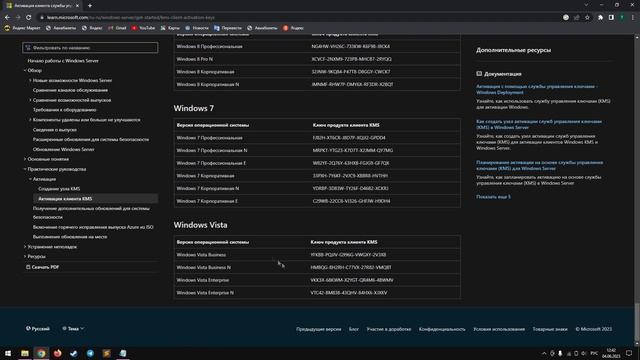Viewport: 640px width, 360px height.
Task: Expand Новые возможности Windows Server
Action: (x=30, y=80)
